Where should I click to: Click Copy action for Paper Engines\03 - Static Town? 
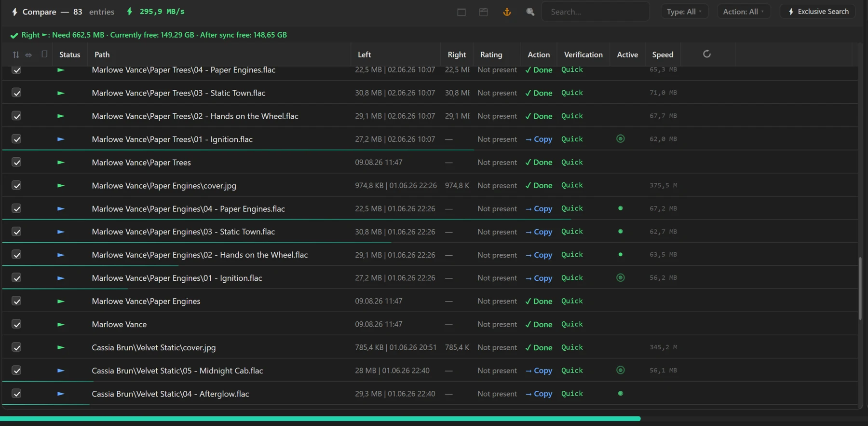539,232
